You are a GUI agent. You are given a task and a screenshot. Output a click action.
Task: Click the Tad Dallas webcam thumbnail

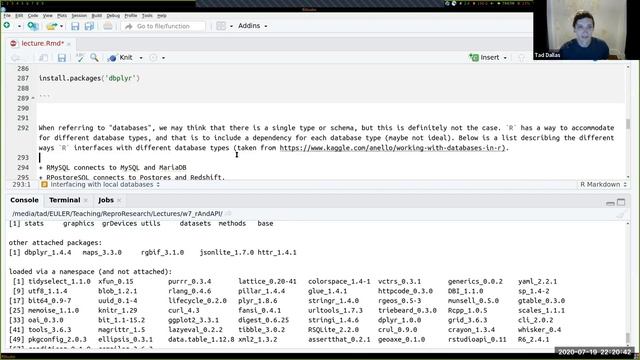tap(587, 30)
